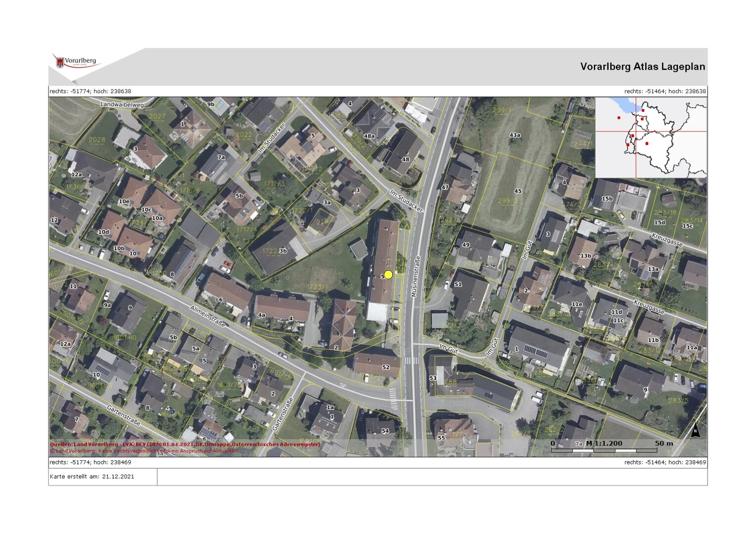Screen dimensions: 756x534
Task: Select parcel number 2028
Action: coord(96,140)
